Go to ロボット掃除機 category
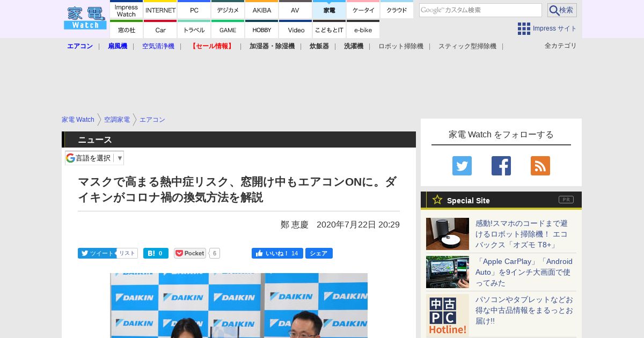This screenshot has width=644, height=338. pyautogui.click(x=401, y=46)
